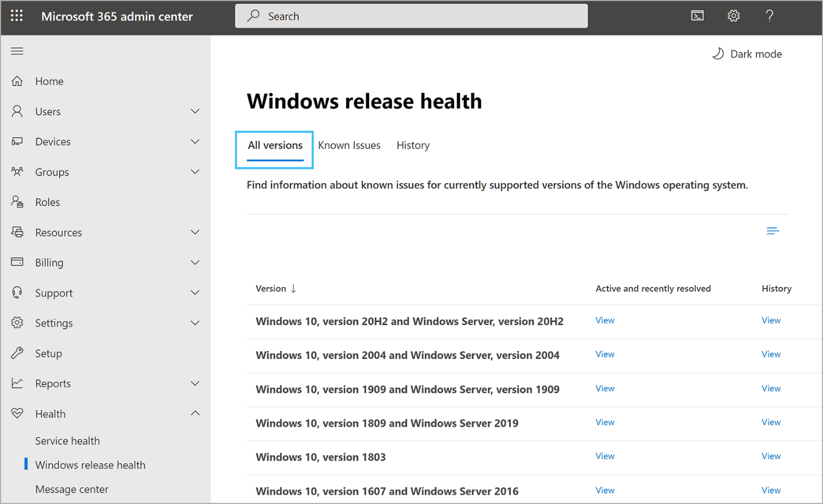Viewport: 823px width, 504px height.
Task: Open the Roles section via its icon
Action: (x=17, y=202)
